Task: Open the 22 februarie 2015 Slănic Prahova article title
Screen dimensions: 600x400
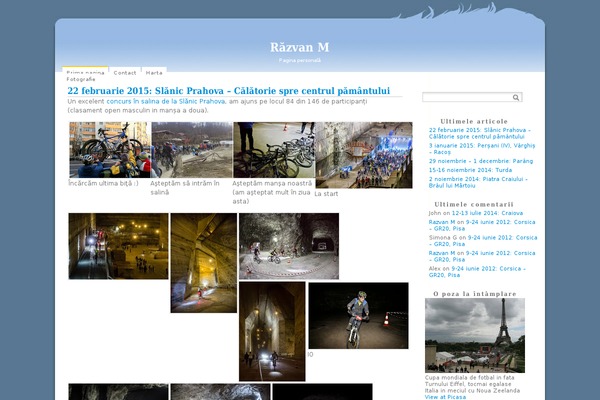Action: 228,91
